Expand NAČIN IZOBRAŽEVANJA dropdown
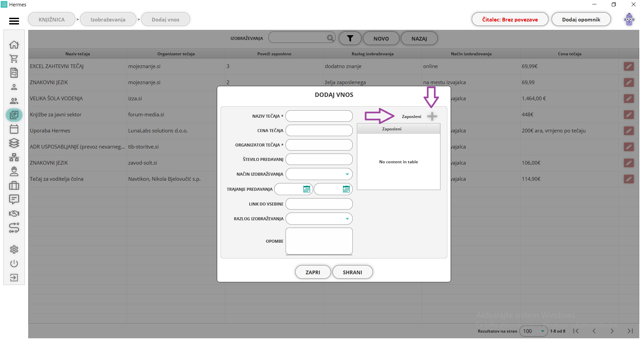Viewport: 644px width, 344px height. click(x=347, y=174)
